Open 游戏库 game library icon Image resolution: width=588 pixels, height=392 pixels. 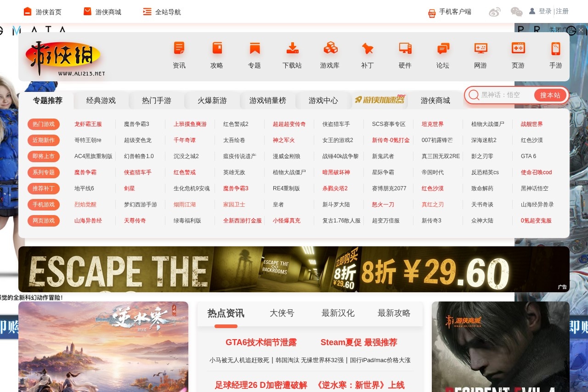click(330, 48)
